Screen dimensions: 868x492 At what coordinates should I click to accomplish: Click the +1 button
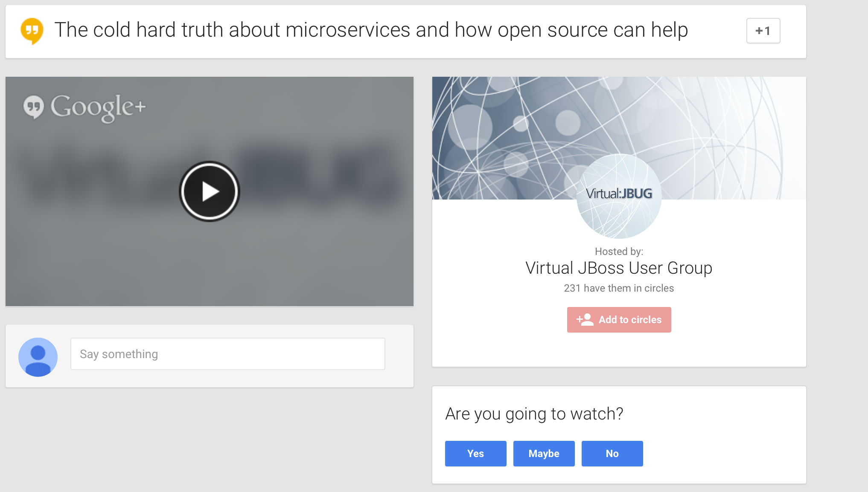pos(763,31)
